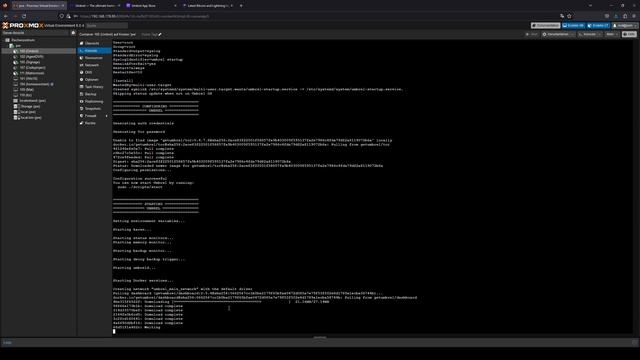This screenshot has width=640, height=360.
Task: Open the Konsole toolbar dropdown arrow
Action: (599, 35)
